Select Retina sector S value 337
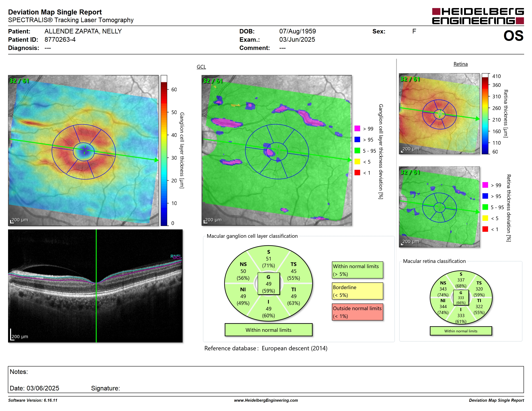The image size is (532, 411). pos(461,280)
